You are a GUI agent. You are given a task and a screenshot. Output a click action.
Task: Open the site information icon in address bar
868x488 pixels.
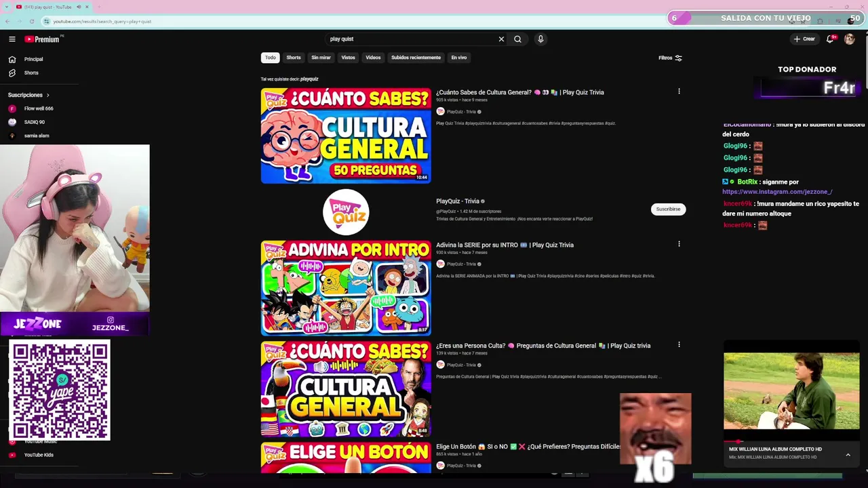pos(46,22)
